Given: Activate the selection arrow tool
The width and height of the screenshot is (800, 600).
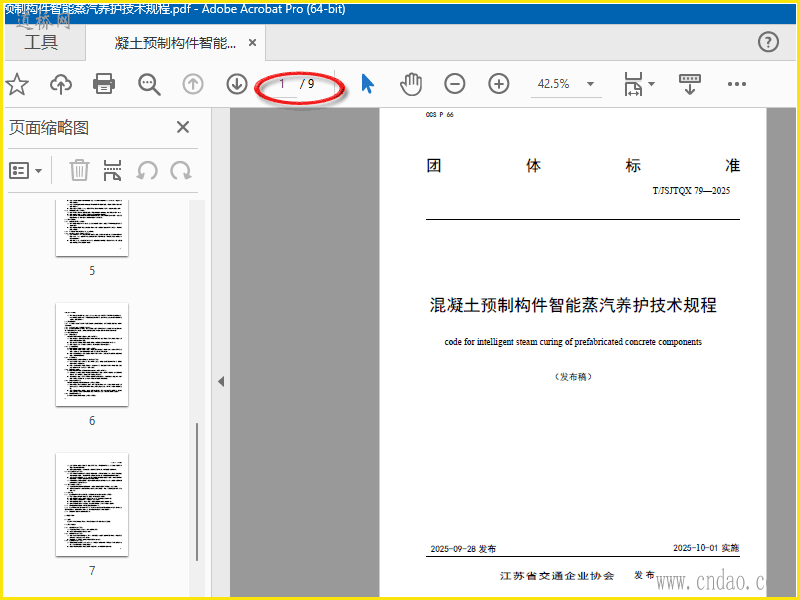Looking at the screenshot, I should tap(367, 84).
